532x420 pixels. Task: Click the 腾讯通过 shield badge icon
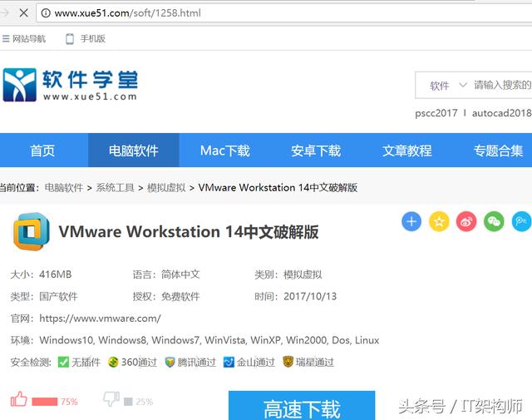[170, 363]
